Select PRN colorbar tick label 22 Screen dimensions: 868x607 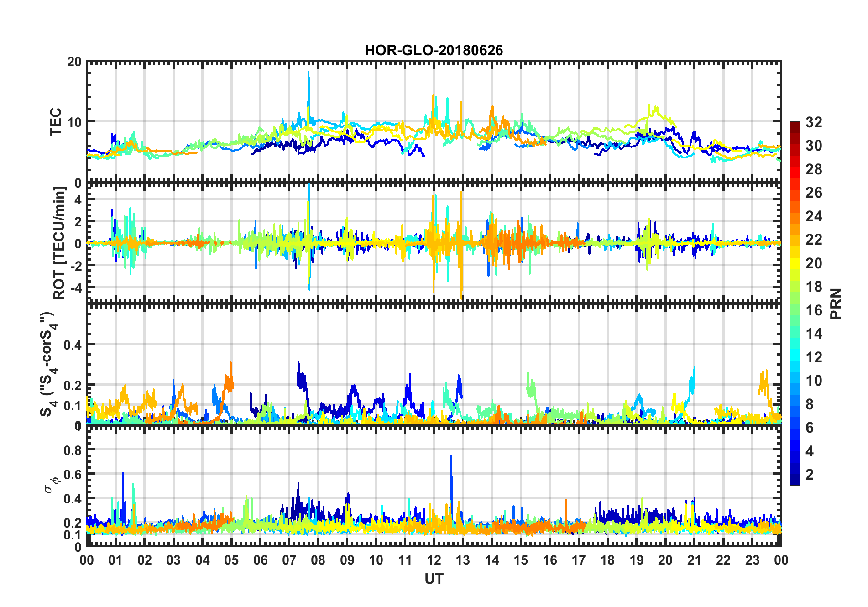pyautogui.click(x=814, y=239)
